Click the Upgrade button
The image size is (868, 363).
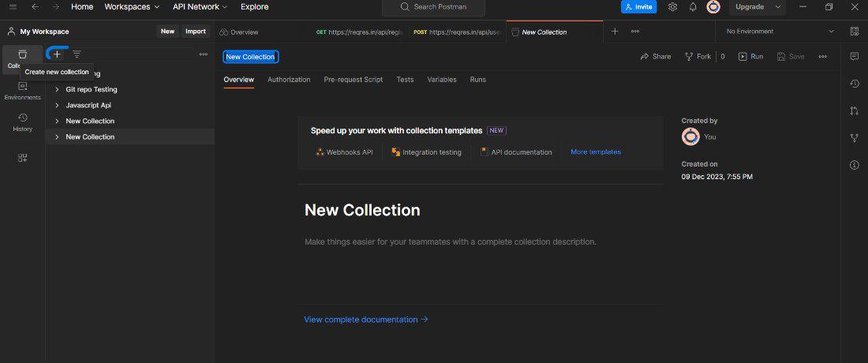(x=750, y=6)
